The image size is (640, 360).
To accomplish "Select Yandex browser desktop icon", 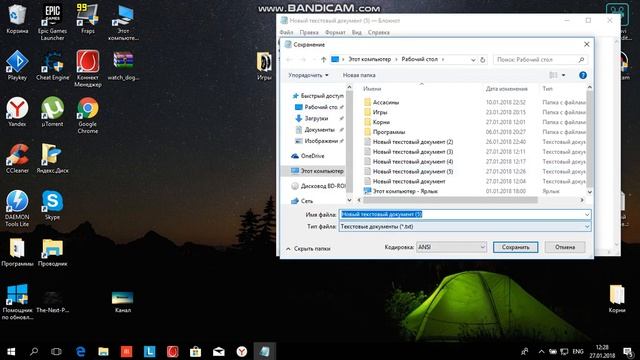I will coord(17,112).
